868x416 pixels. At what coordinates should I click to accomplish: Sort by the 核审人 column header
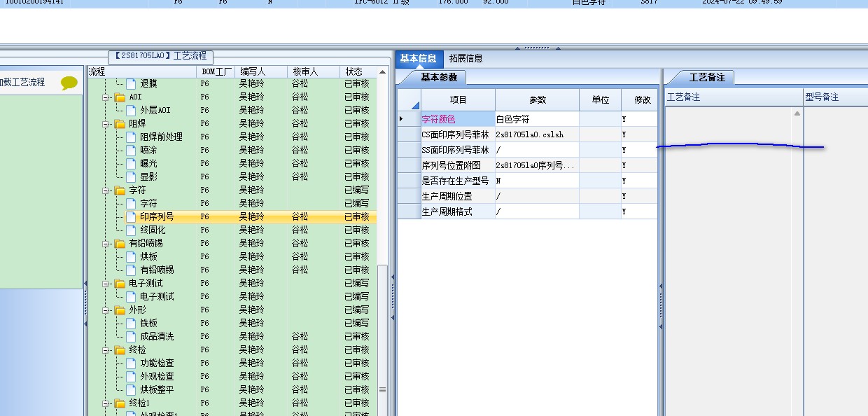pyautogui.click(x=314, y=71)
